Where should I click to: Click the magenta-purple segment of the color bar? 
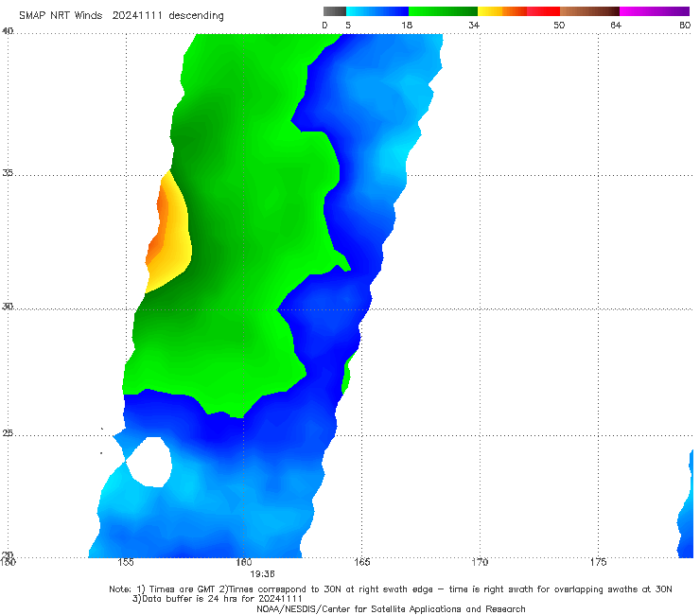(x=655, y=11)
